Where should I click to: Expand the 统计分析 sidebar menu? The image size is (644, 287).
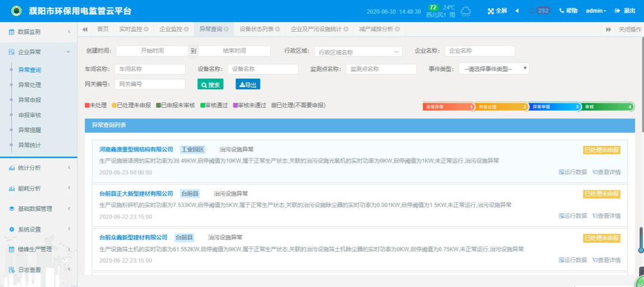pyautogui.click(x=39, y=168)
